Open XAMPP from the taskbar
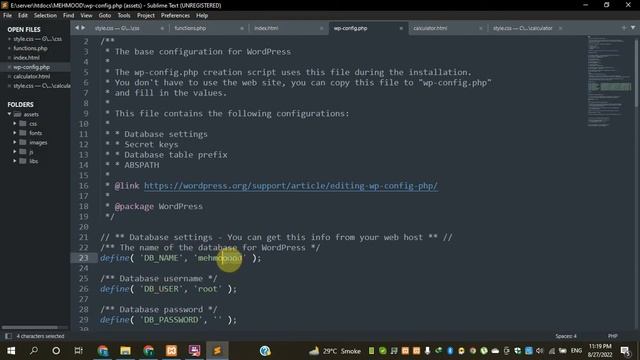640x360 pixels. [171, 351]
